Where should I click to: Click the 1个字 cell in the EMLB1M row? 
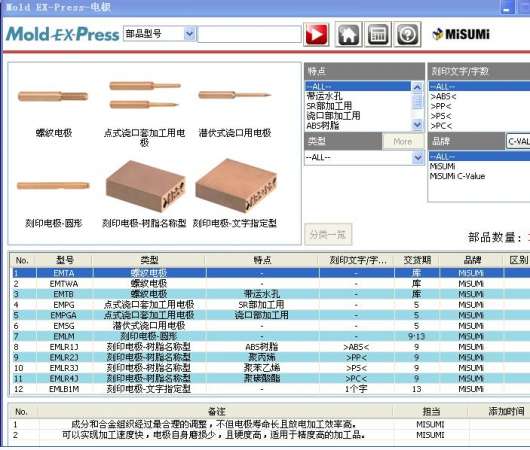(x=356, y=389)
